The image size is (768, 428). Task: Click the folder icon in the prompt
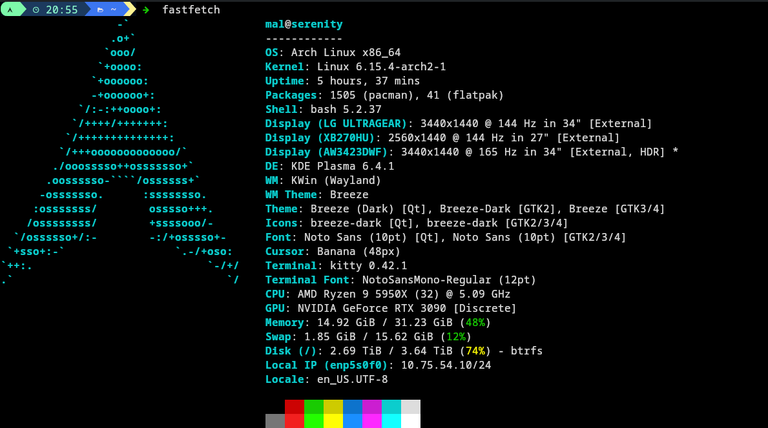point(100,10)
